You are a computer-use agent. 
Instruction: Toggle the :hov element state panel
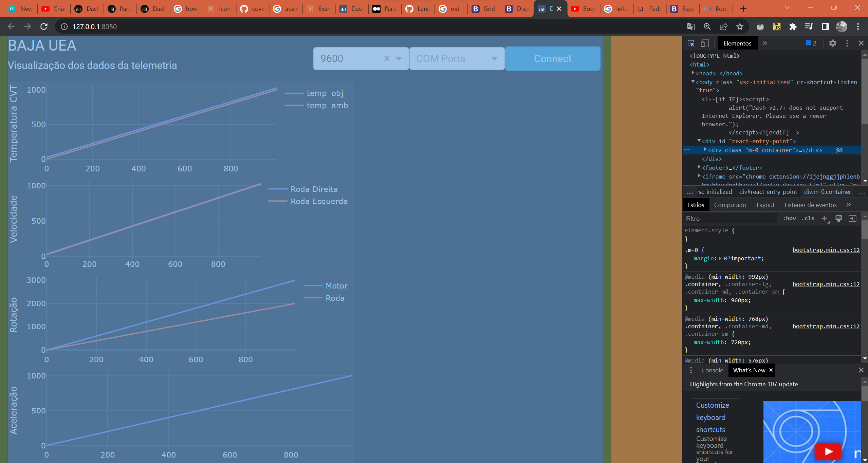789,218
